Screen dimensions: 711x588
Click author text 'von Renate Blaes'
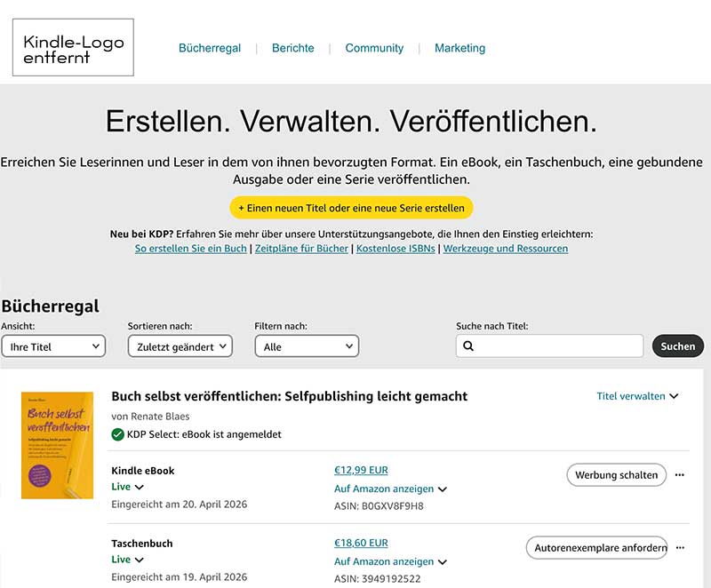pos(150,417)
